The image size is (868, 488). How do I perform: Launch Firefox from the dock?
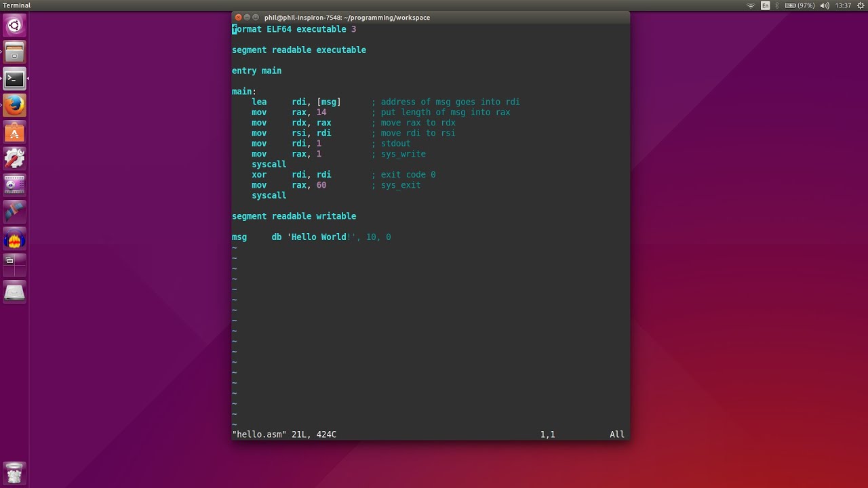tap(14, 105)
